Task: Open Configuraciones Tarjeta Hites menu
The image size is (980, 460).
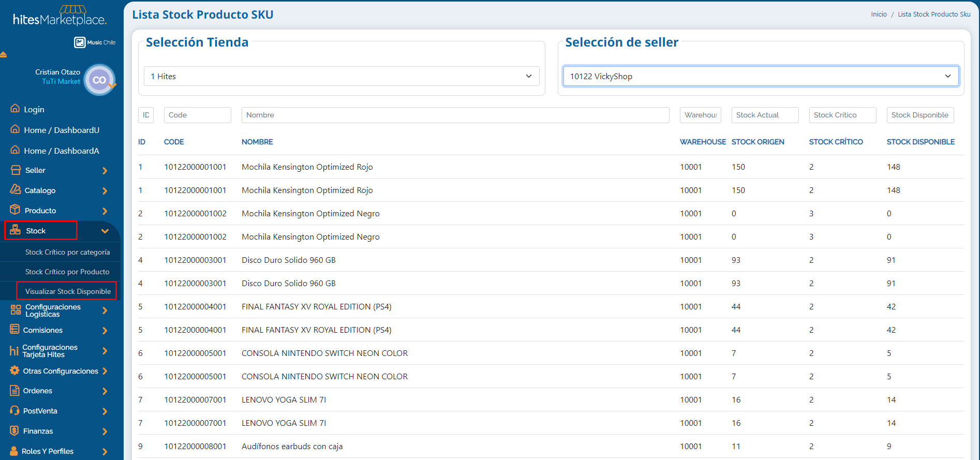Action: (50, 351)
